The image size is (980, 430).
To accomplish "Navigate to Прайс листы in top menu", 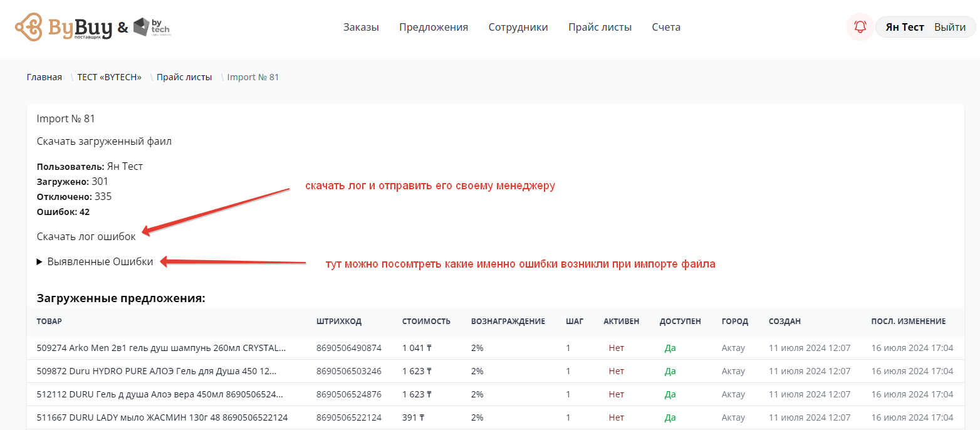I will 600,27.
